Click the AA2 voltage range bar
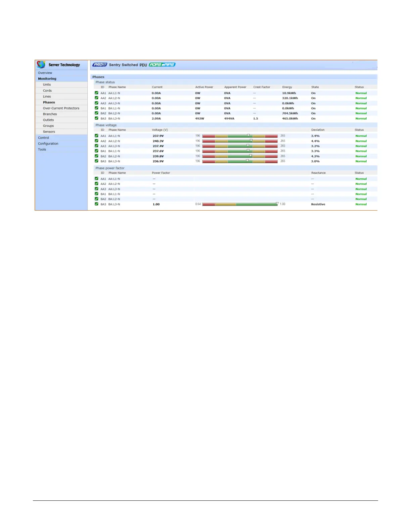The width and height of the screenshot is (411, 532). point(240,141)
